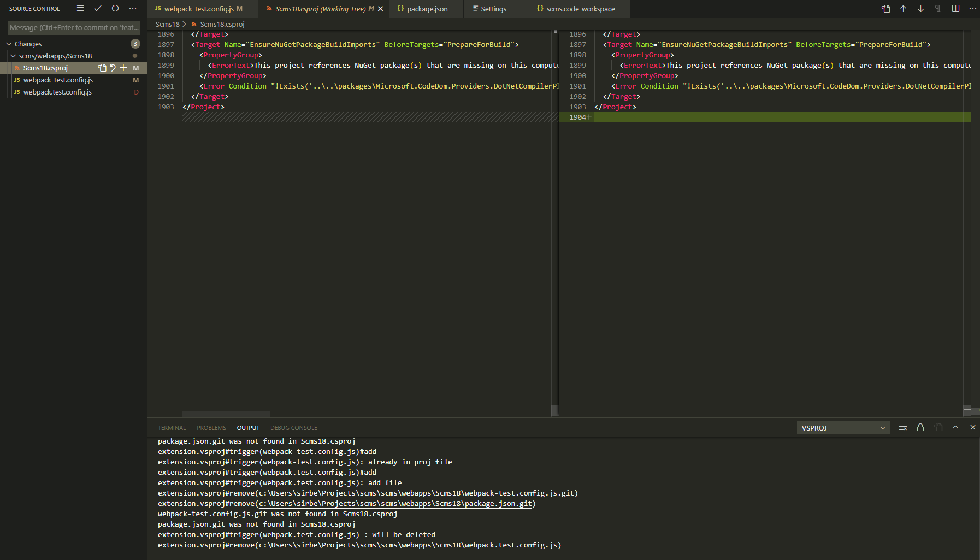980x560 pixels.
Task: Open the file from diff editor toolbar
Action: [x=886, y=9]
